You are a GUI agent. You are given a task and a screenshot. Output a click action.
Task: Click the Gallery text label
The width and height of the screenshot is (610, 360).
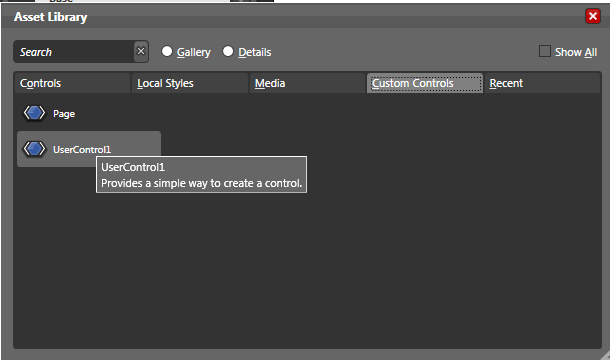[x=194, y=52]
